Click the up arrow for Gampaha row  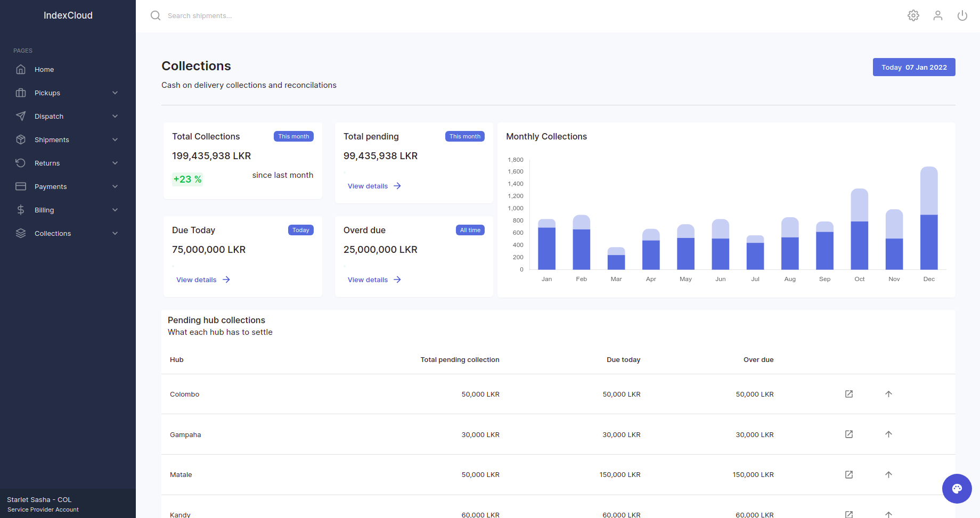point(888,434)
